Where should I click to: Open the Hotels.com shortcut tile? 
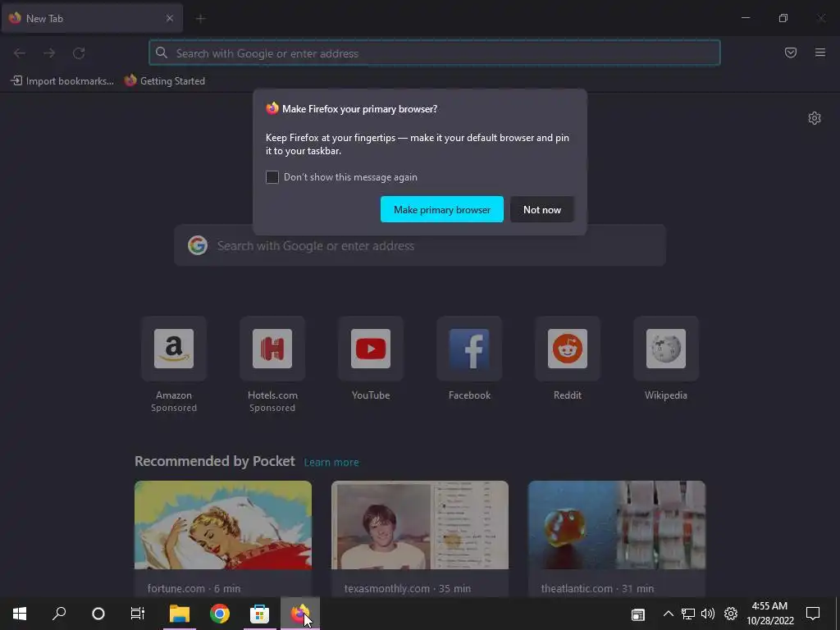tap(272, 349)
